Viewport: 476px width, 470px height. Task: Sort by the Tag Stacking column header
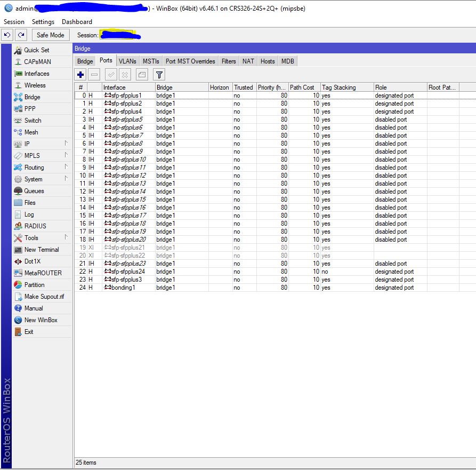coord(348,87)
